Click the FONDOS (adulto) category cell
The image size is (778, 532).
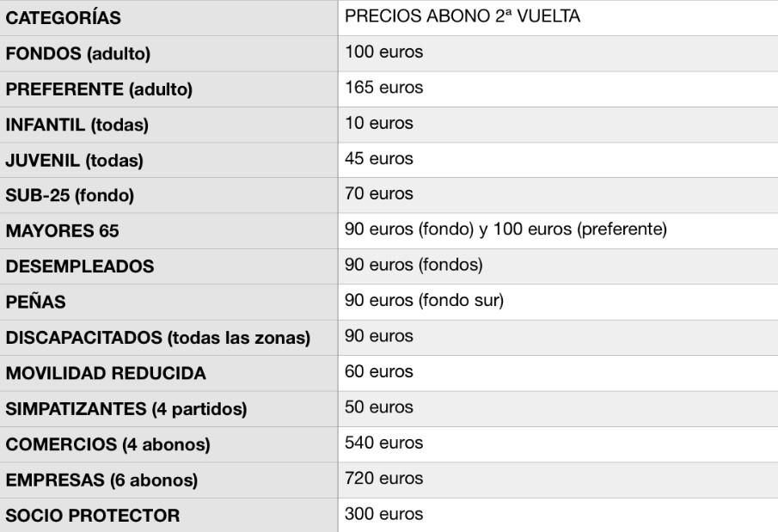78,53
